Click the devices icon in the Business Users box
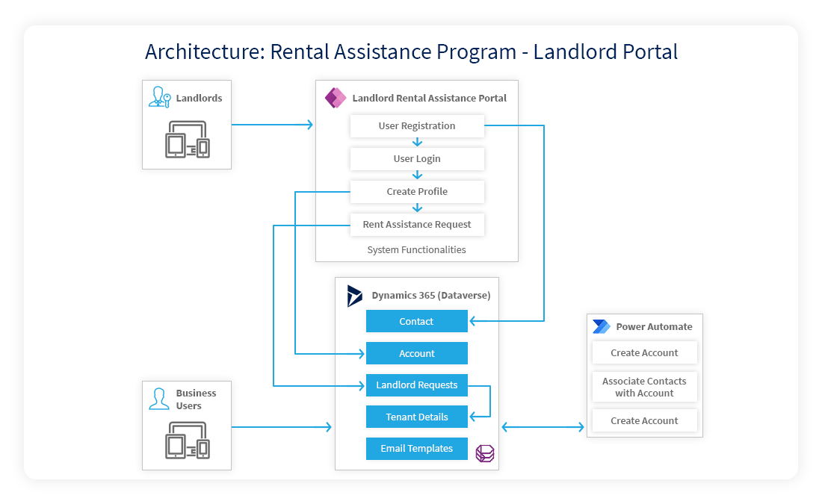 pos(188,440)
